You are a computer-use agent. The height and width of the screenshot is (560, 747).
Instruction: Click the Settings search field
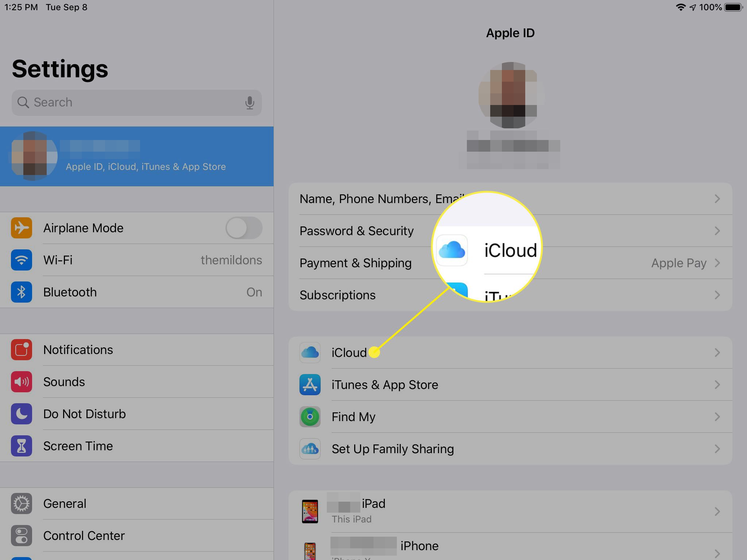coord(136,102)
